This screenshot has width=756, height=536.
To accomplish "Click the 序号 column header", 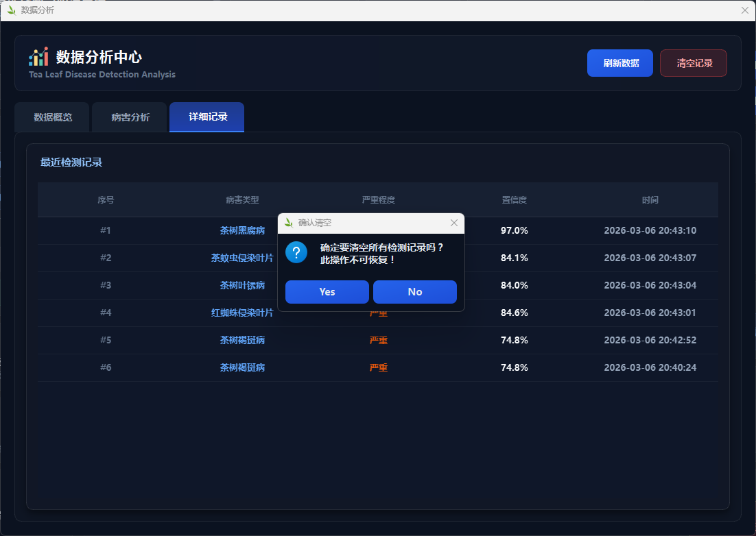I will point(106,200).
